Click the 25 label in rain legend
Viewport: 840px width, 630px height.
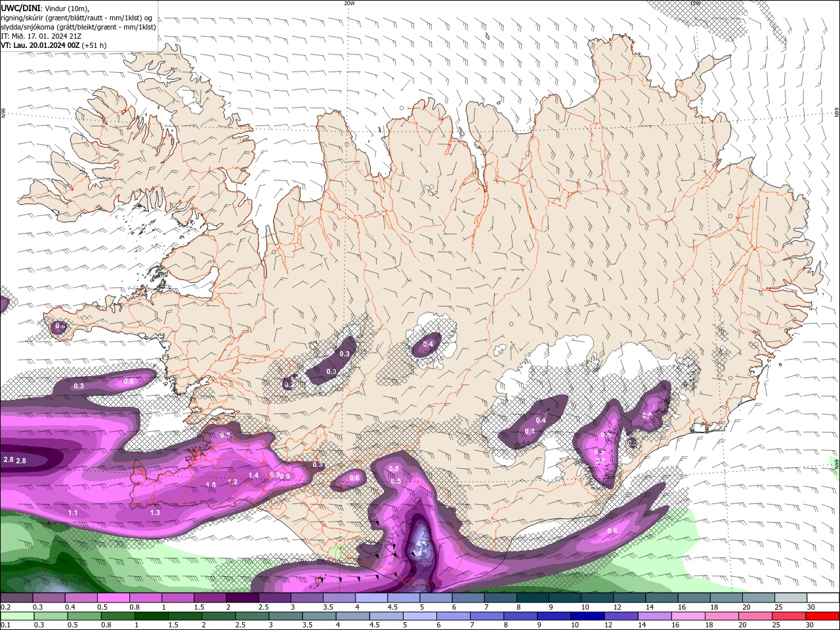[x=776, y=625]
